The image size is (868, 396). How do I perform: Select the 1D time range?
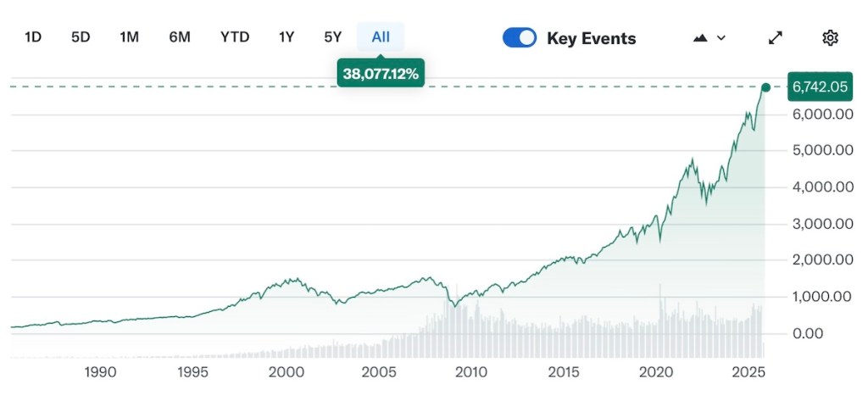coord(33,36)
